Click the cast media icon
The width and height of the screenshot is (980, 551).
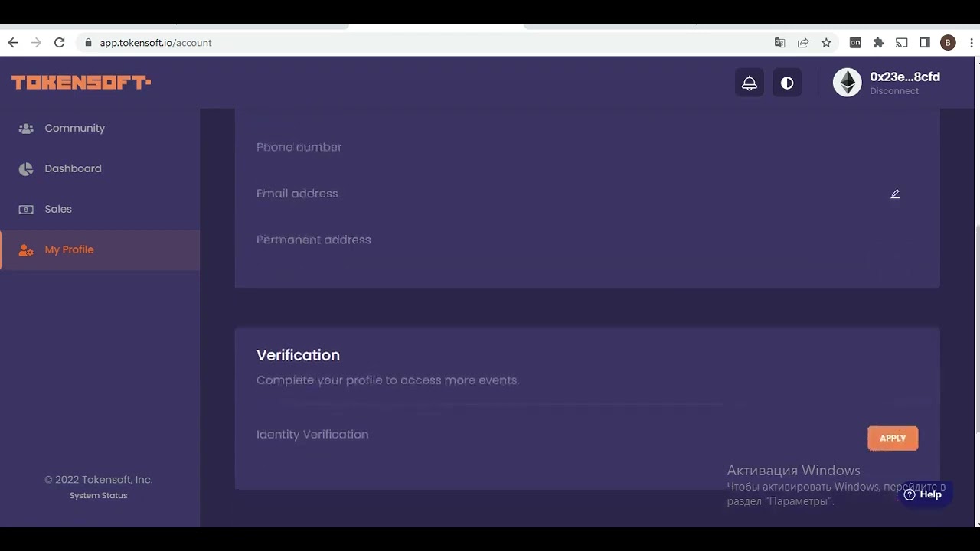pyautogui.click(x=901, y=43)
